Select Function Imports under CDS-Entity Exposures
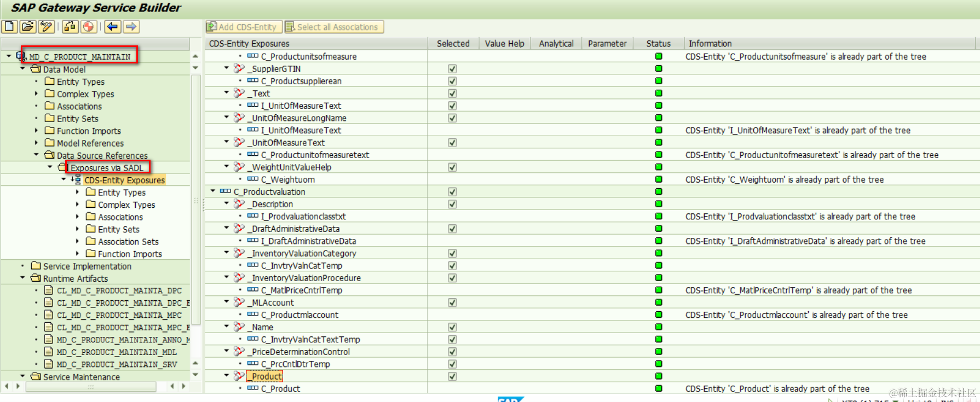Image resolution: width=980 pixels, height=402 pixels. click(x=130, y=254)
